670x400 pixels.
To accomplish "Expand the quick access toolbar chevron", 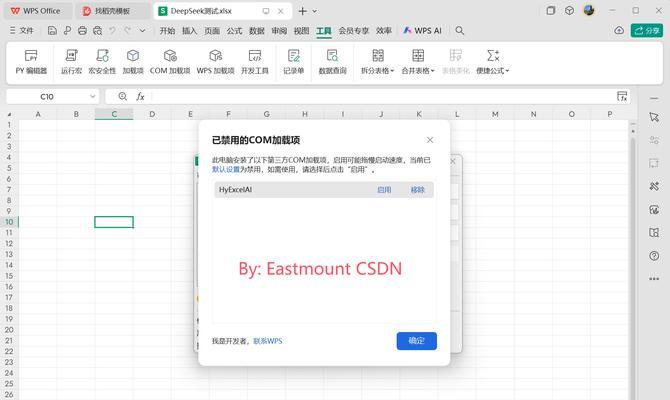I will coord(142,31).
